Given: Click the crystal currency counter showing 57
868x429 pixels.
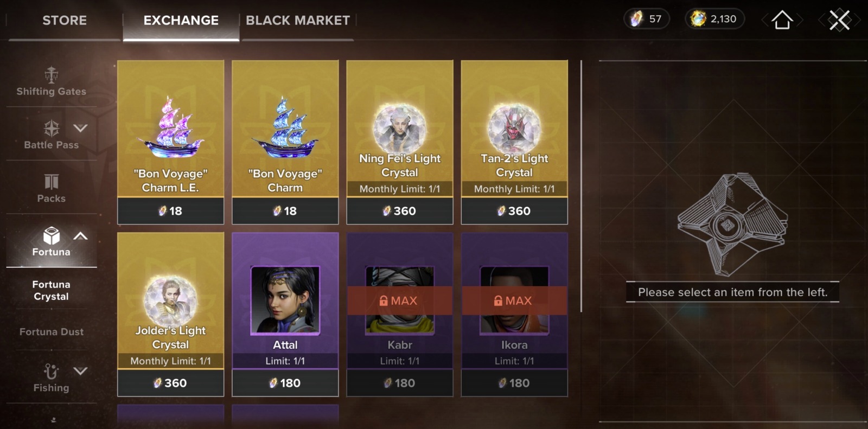Looking at the screenshot, I should [x=646, y=19].
